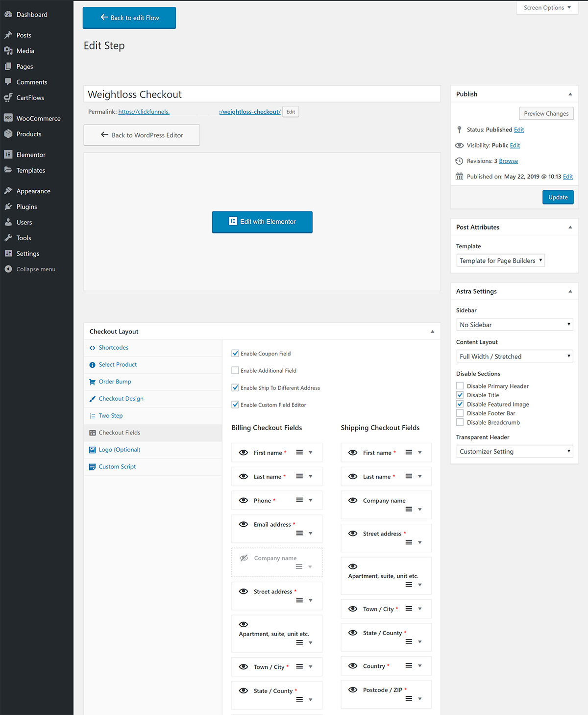The height and width of the screenshot is (715, 588).
Task: Expand billing Last name field options arrow
Action: tap(311, 476)
